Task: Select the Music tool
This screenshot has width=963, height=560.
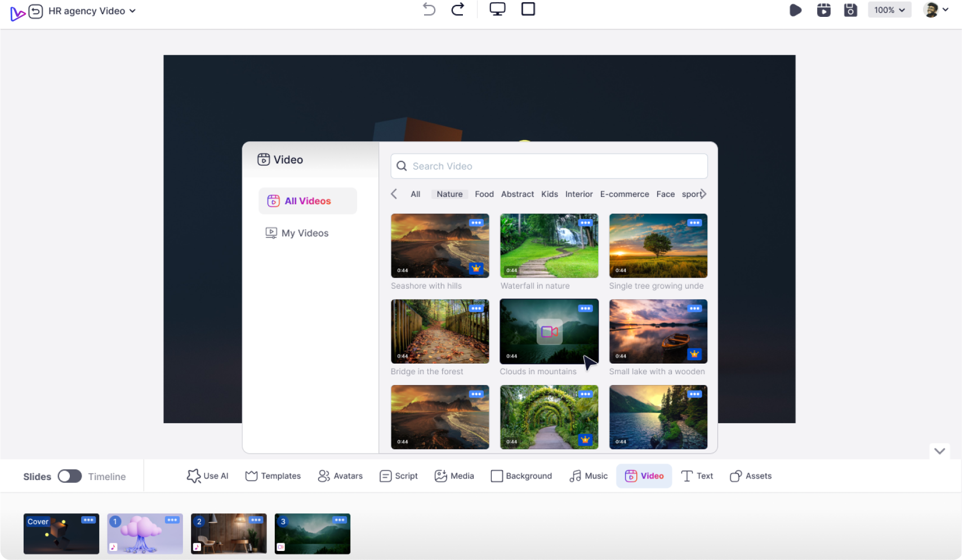Action: (x=588, y=476)
